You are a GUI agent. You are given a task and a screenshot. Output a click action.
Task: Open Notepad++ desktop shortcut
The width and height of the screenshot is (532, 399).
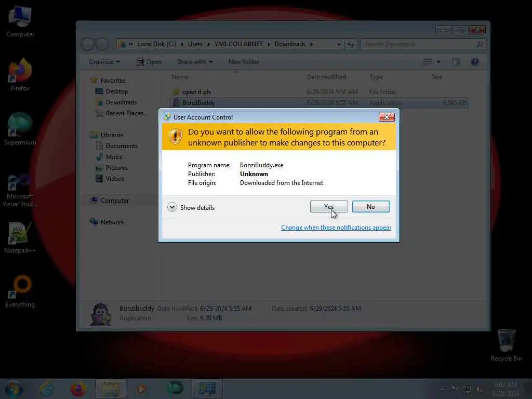click(20, 237)
